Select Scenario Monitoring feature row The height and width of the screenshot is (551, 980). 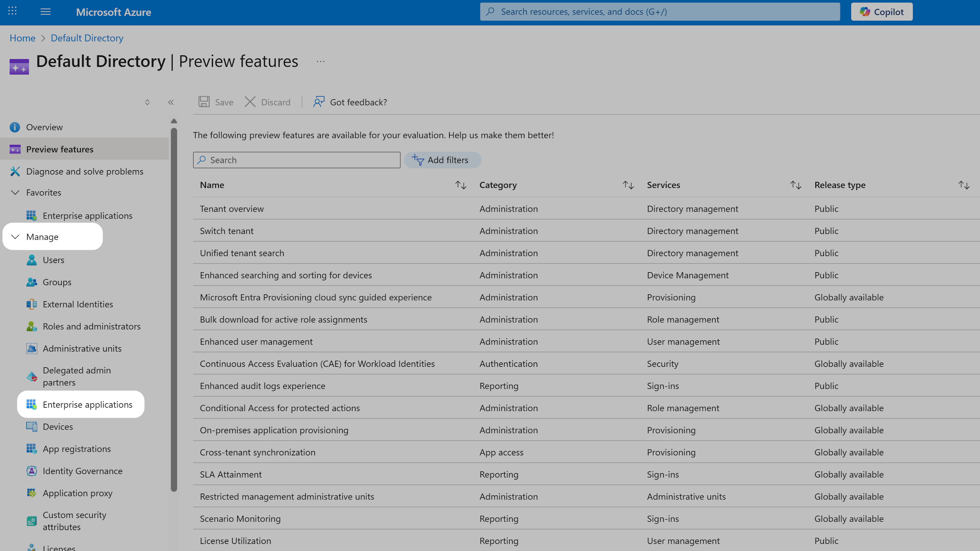(x=586, y=519)
